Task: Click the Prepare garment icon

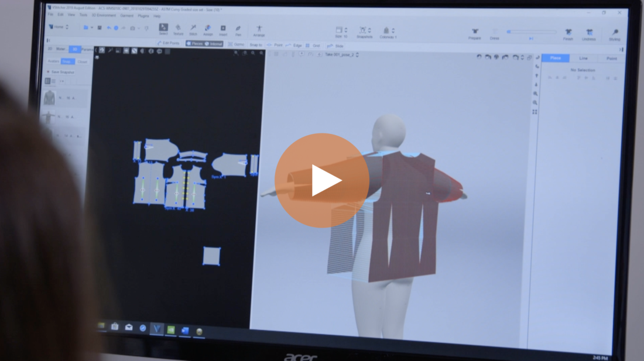Action: point(475,33)
